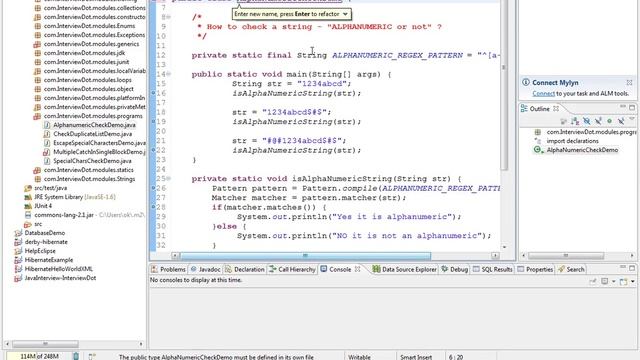Switch to the Declaration tab
Viewport: 640px width, 360px height.
click(x=244, y=269)
